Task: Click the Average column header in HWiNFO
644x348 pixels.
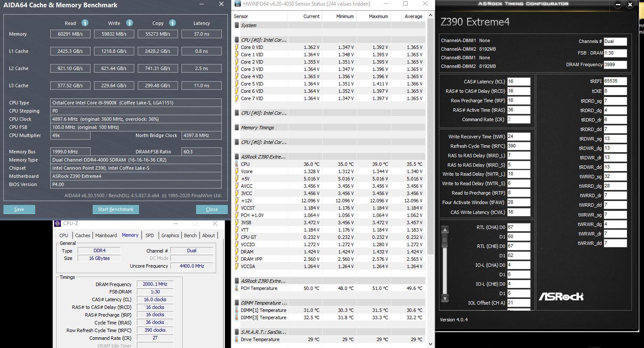Action: pyautogui.click(x=407, y=16)
